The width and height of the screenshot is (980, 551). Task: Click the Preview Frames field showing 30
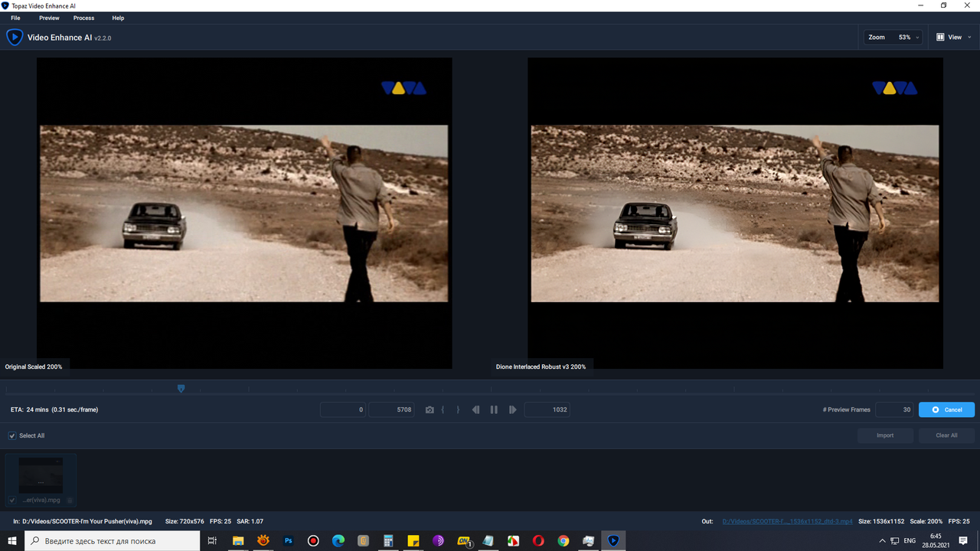point(895,409)
